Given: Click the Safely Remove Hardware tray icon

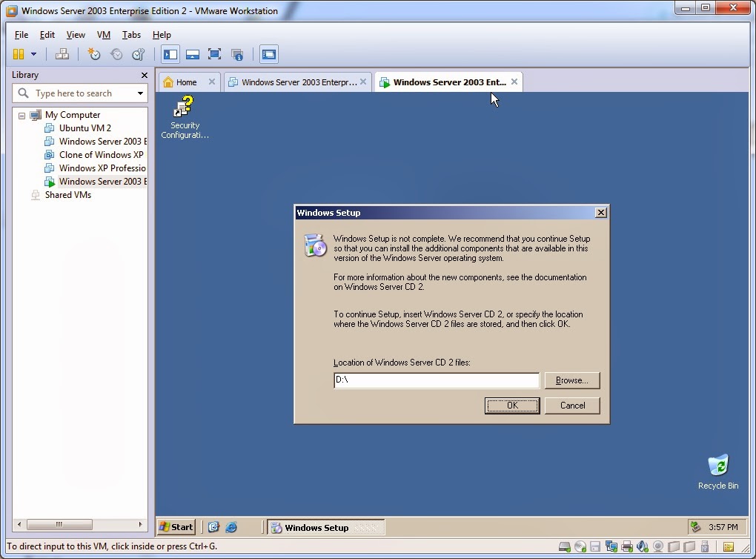Looking at the screenshot, I should pyautogui.click(x=695, y=526).
